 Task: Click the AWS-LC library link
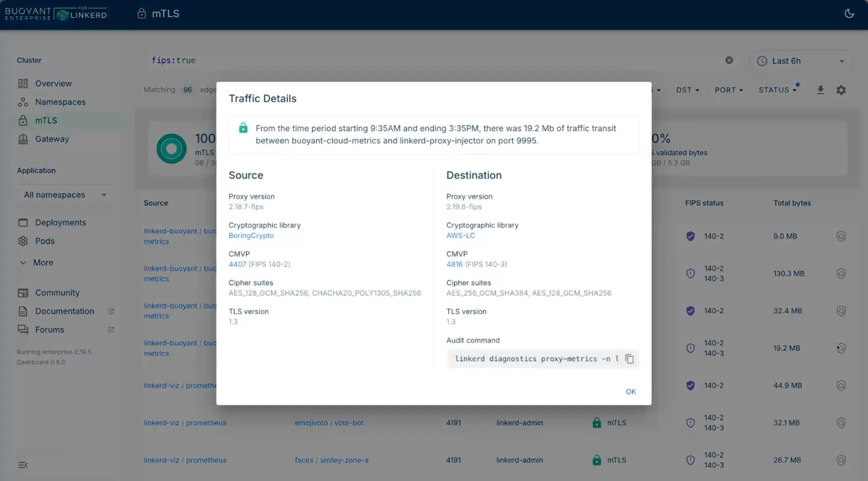pyautogui.click(x=461, y=235)
